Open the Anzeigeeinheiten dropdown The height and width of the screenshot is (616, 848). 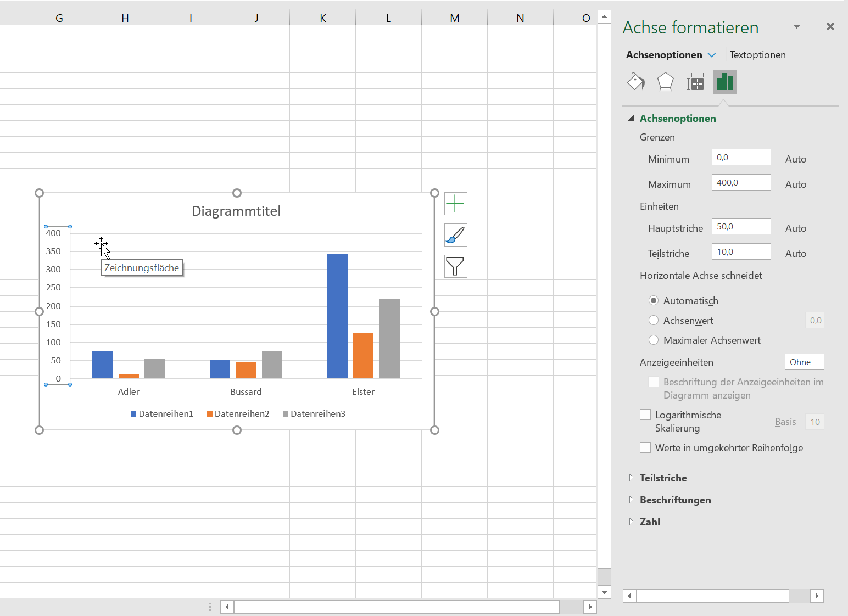(x=804, y=362)
